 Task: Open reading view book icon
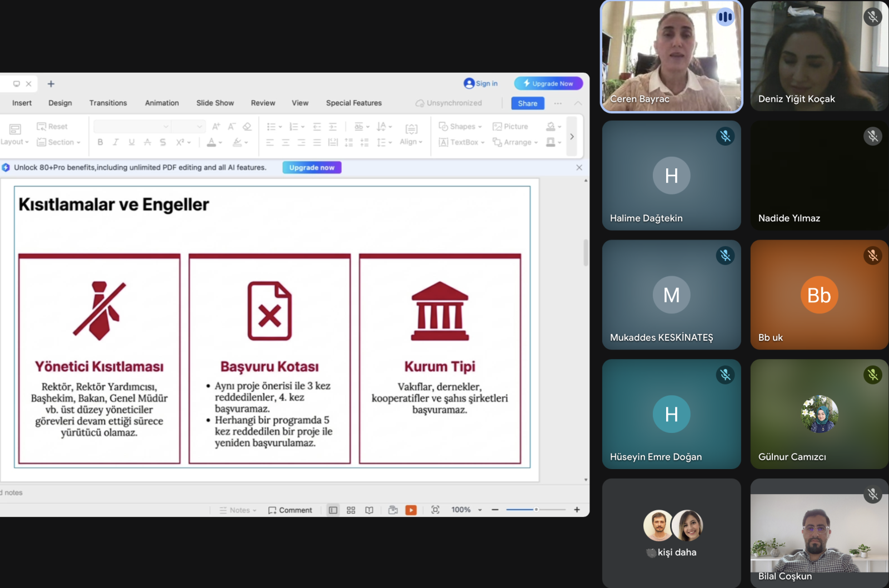[369, 510]
